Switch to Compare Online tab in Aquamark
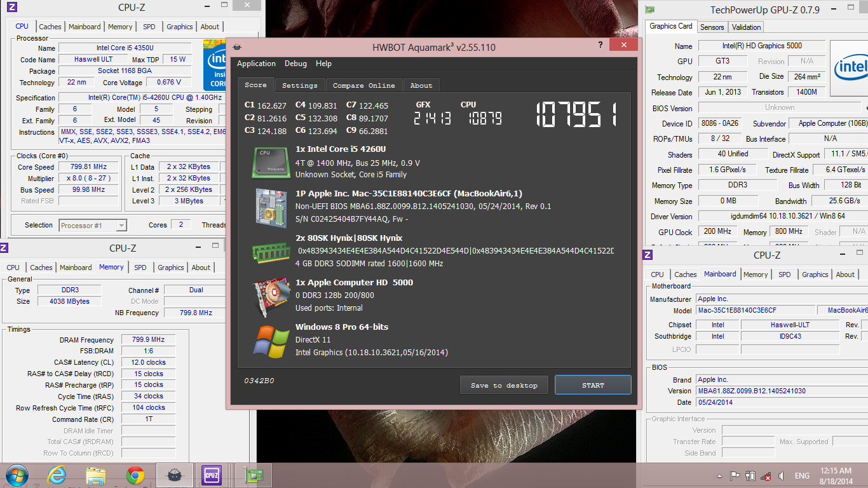This screenshot has width=868, height=488. [364, 85]
